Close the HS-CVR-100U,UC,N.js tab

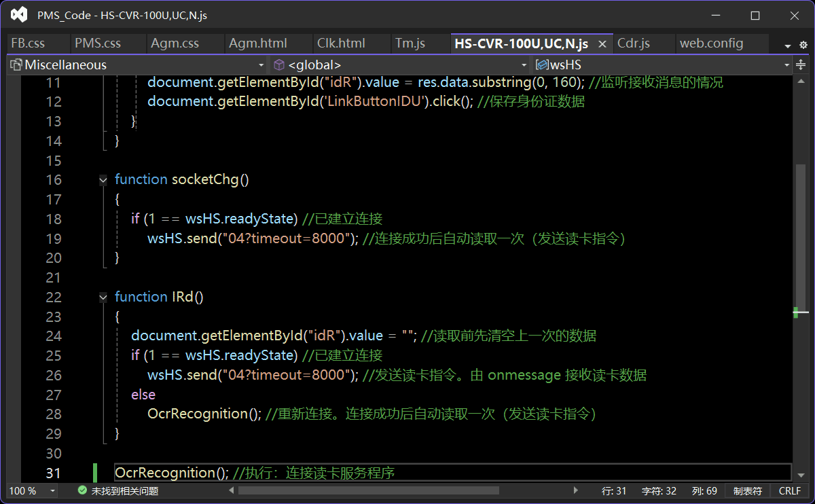click(x=602, y=43)
